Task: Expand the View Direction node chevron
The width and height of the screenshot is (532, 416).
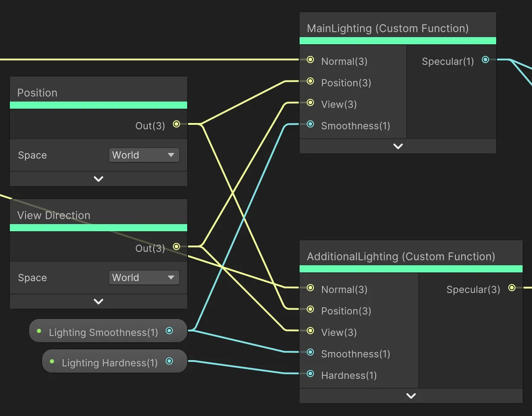Action: pyautogui.click(x=99, y=301)
